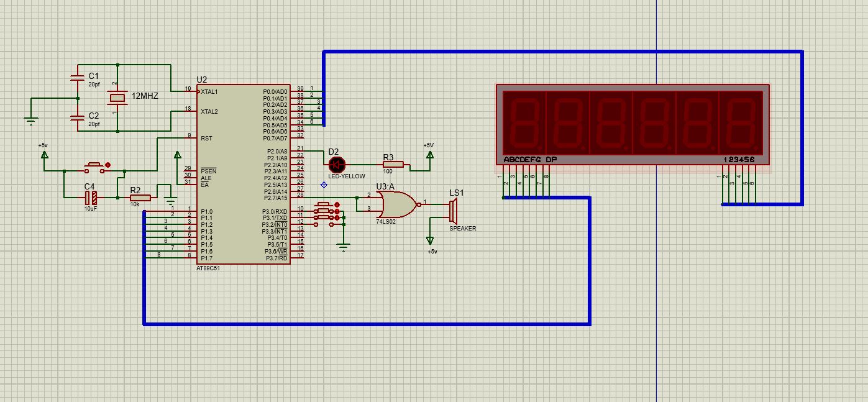Click the 12MHZ crystal oscillator symbol
Image resolution: width=868 pixels, height=402 pixels.
[x=117, y=98]
